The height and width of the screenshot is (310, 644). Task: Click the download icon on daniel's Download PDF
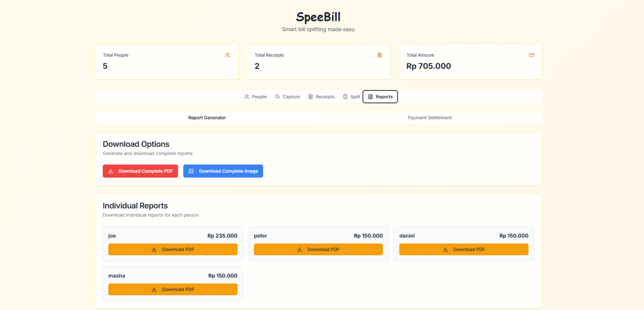pyautogui.click(x=445, y=249)
